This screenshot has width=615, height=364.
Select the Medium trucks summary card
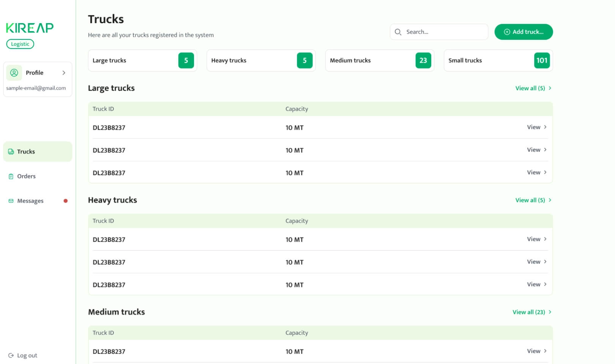[x=379, y=61]
